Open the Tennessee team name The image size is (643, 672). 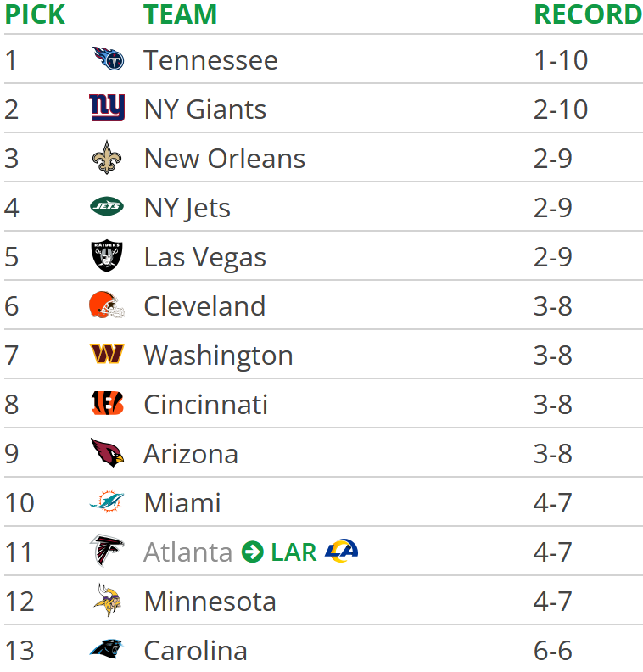click(210, 60)
